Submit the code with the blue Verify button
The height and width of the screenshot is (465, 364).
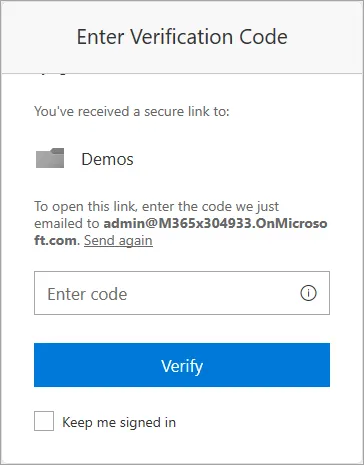coord(182,365)
